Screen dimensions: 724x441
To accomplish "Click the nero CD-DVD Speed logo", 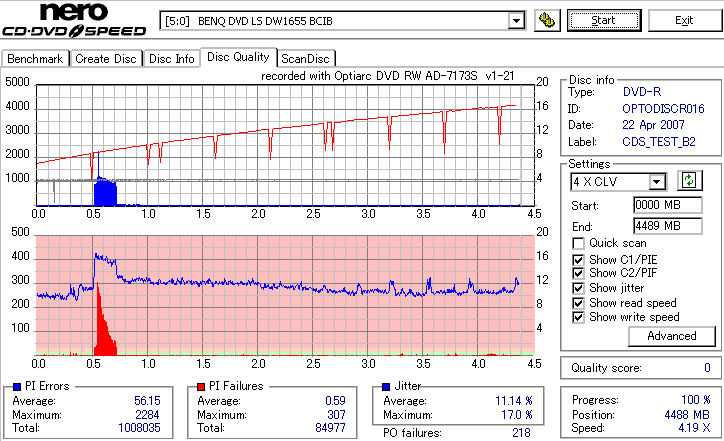I will pyautogui.click(x=74, y=20).
